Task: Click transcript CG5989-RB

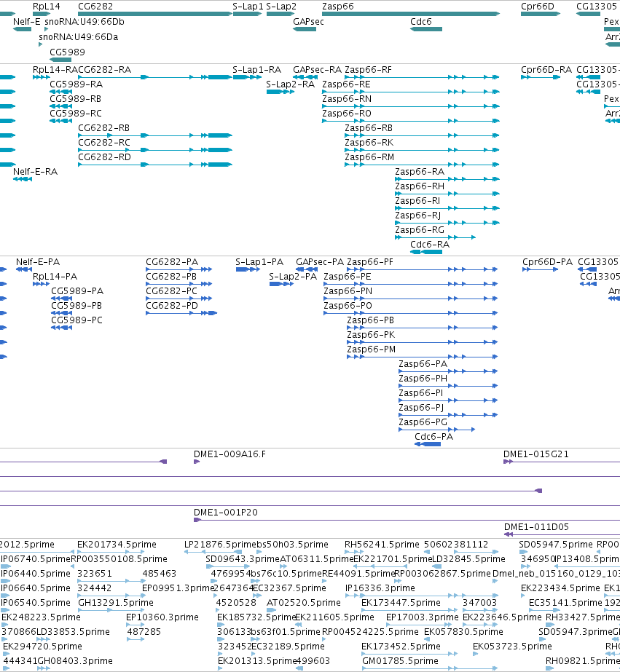Action: pos(76,99)
